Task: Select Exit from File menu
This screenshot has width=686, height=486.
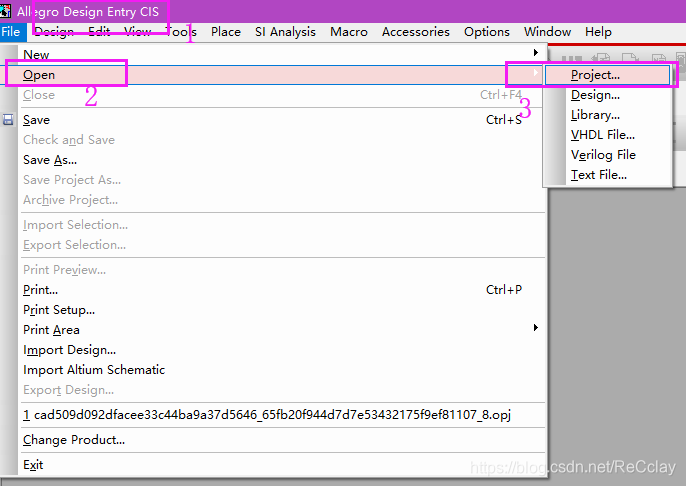Action: [x=282, y=465]
